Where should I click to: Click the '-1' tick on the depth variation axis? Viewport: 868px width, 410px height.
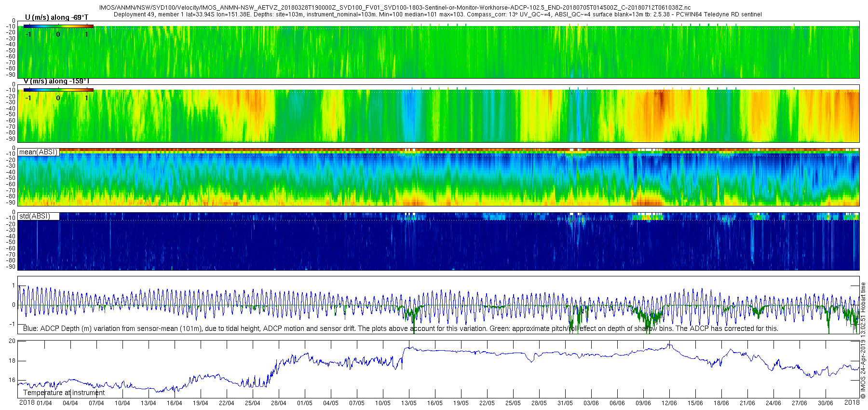[x=13, y=324]
